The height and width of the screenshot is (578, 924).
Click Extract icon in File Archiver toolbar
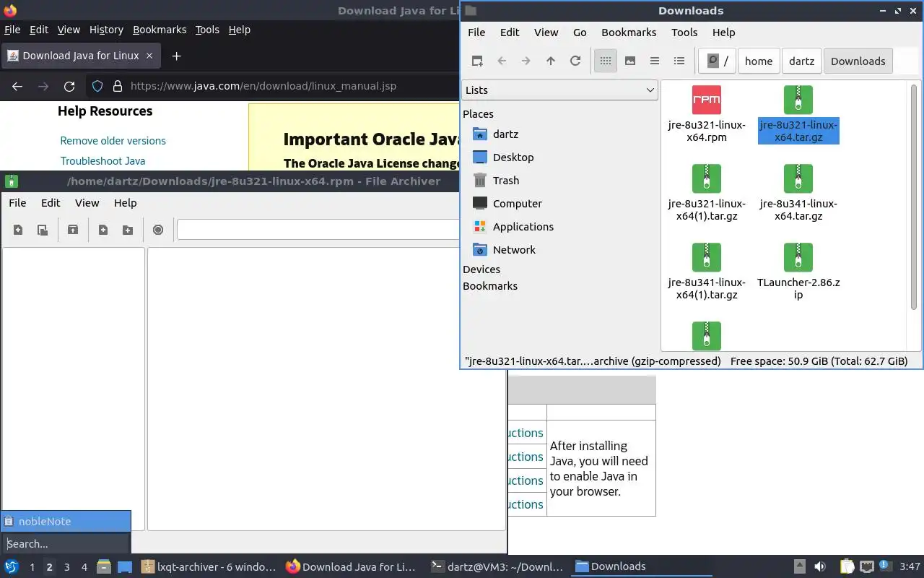point(73,230)
